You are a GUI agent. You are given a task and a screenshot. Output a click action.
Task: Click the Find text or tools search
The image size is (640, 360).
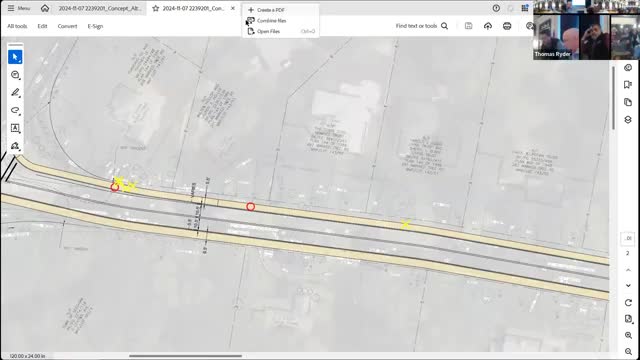click(x=422, y=26)
